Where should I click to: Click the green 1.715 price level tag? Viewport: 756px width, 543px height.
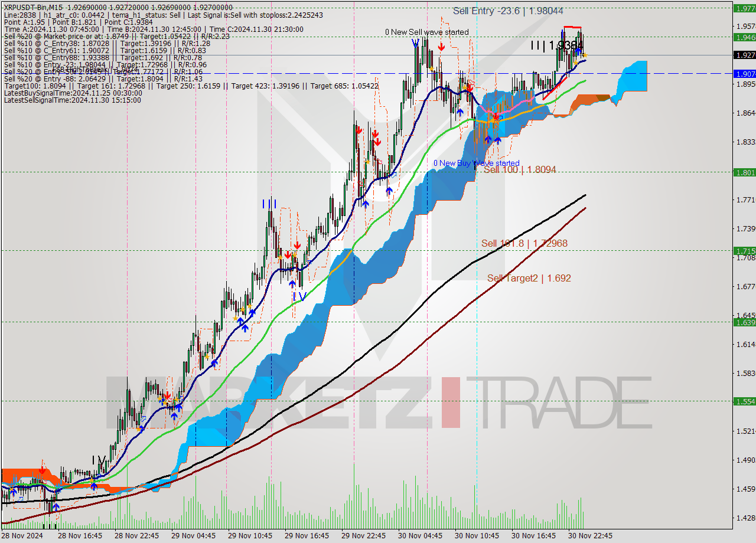pos(744,251)
